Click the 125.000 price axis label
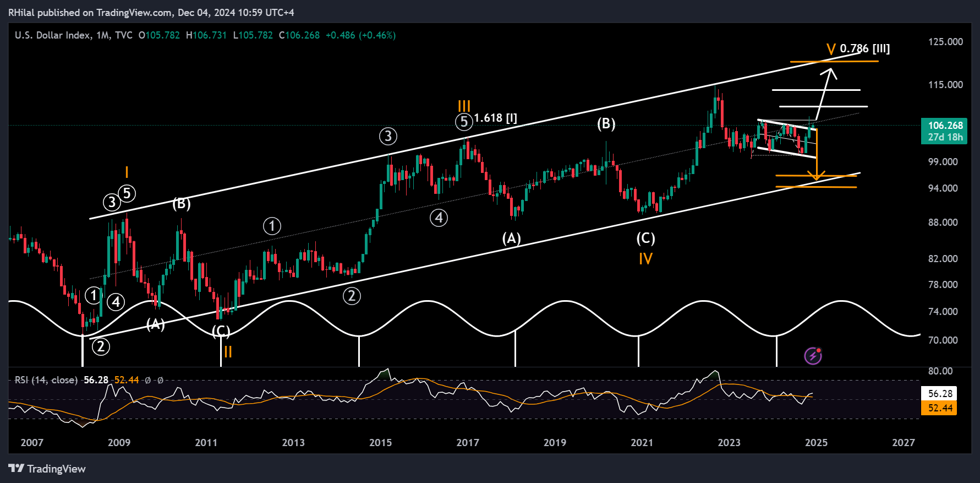 (x=945, y=42)
